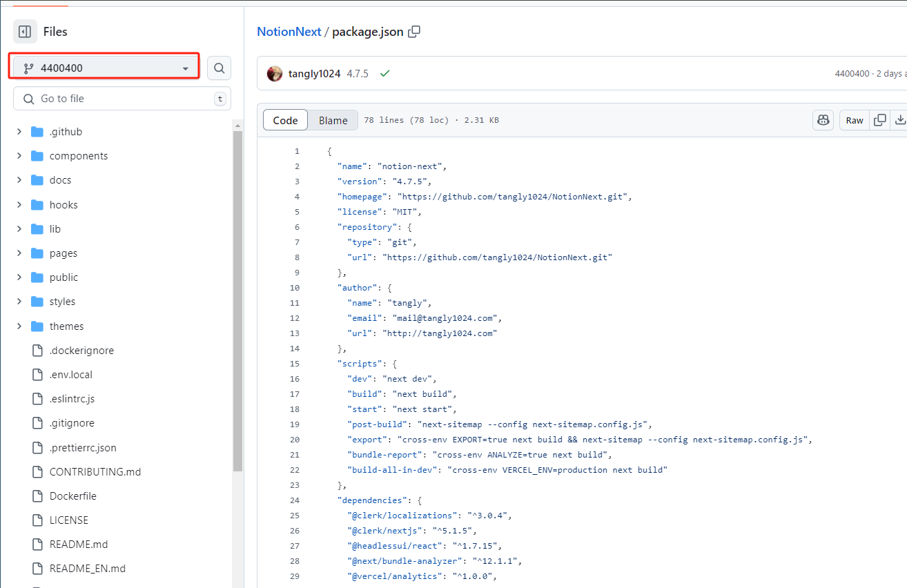Click the .dockerignore file icon
Screen dimensions: 907x588
tap(37, 351)
